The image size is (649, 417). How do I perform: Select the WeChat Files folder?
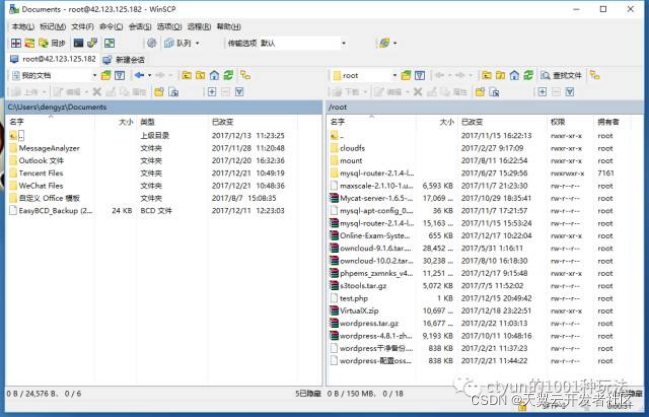tap(41, 185)
